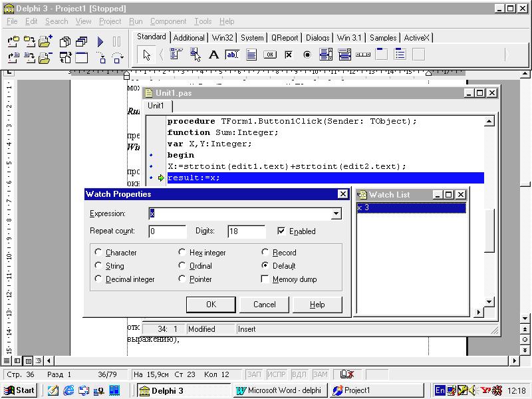Select the 'x: 3' watch list entry
Viewport: 532px width, 399px height.
[x=411, y=207]
